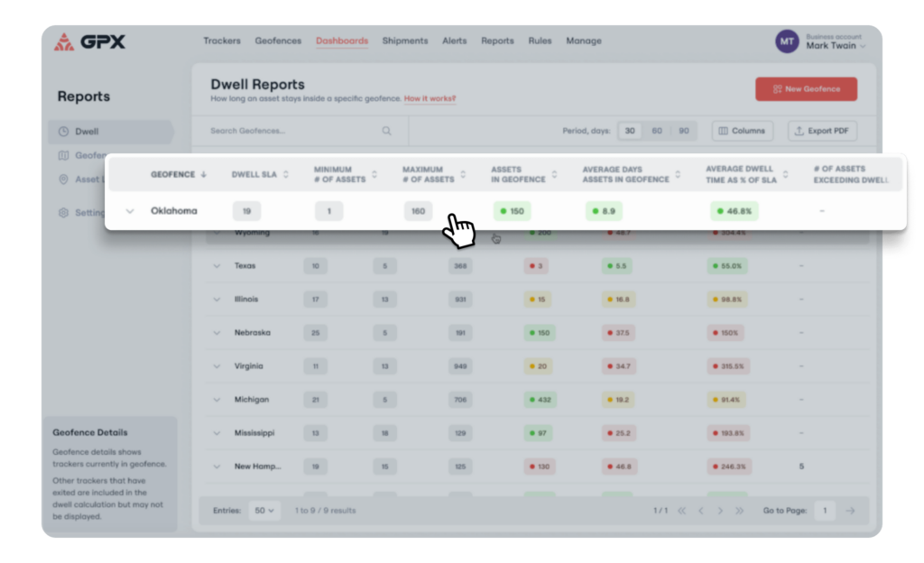Image resolution: width=924 pixels, height=563 pixels.
Task: Click the Settings gear icon in sidebar
Action: click(x=63, y=213)
